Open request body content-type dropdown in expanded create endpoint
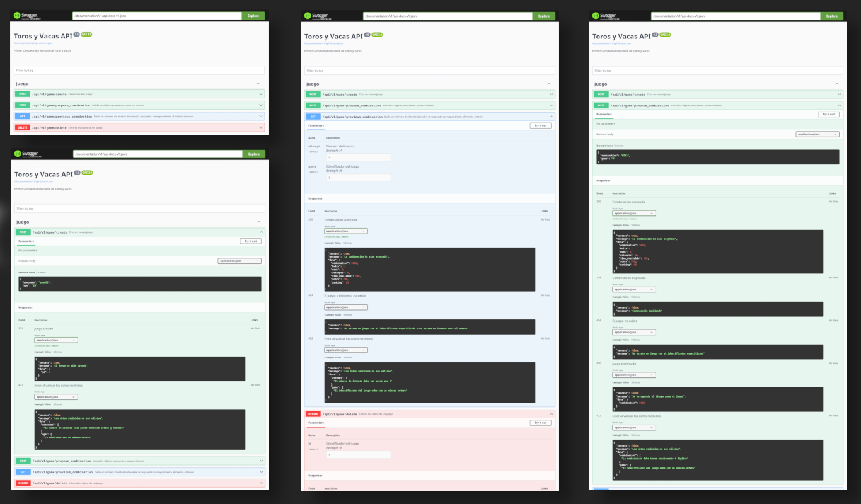 click(x=240, y=261)
